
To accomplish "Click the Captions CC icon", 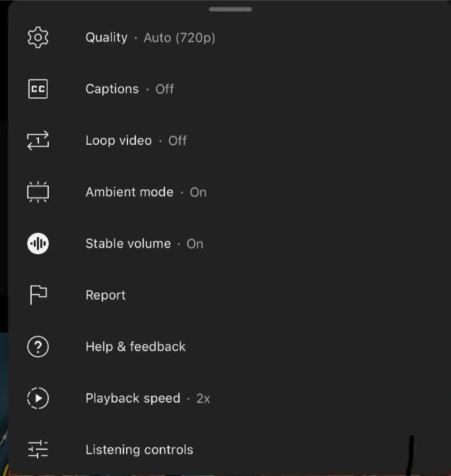I will click(39, 89).
